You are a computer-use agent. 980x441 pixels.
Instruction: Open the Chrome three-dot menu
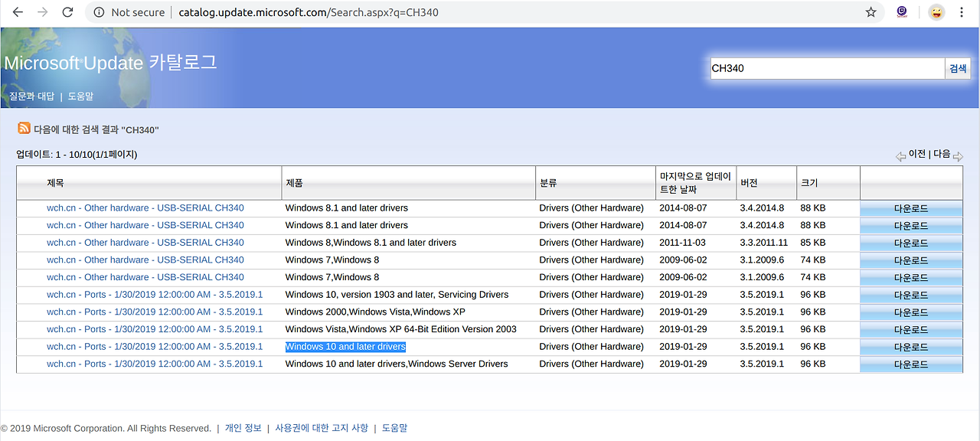[x=962, y=12]
